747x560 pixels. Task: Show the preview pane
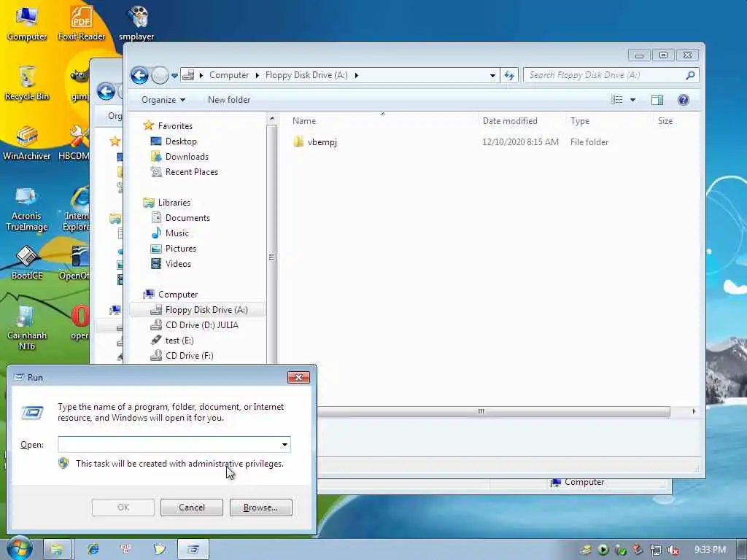pos(657,99)
